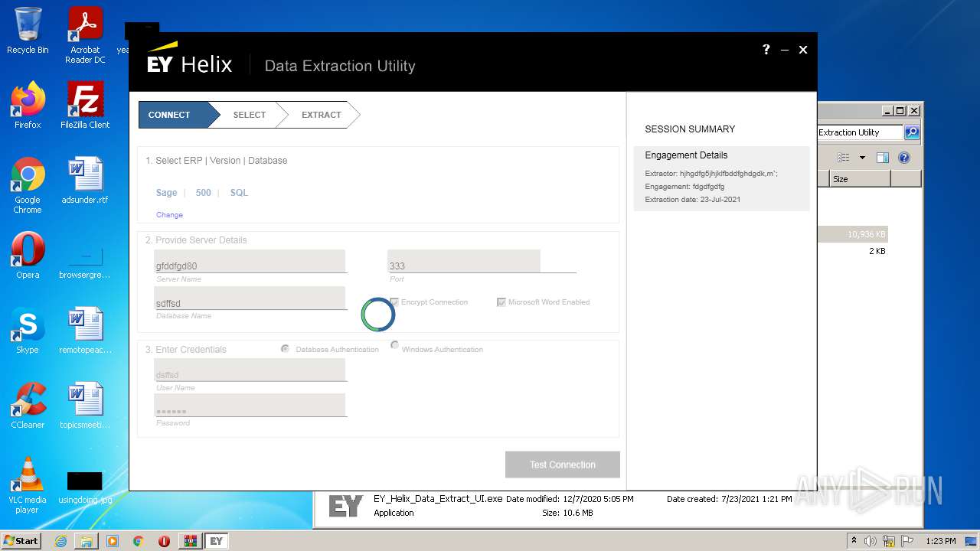Viewport: 980px width, 551px height.
Task: Toggle the Microsoft Word Enabled checkbox
Action: [501, 302]
